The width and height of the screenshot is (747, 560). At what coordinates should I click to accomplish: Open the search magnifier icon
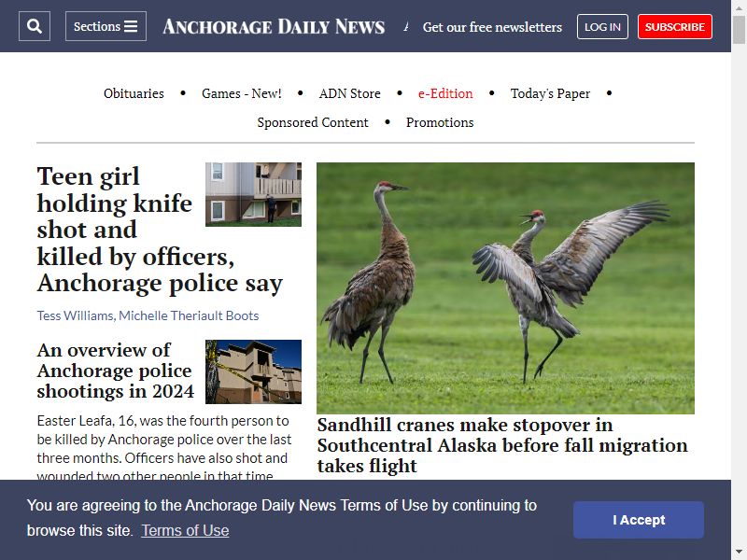click(x=35, y=26)
